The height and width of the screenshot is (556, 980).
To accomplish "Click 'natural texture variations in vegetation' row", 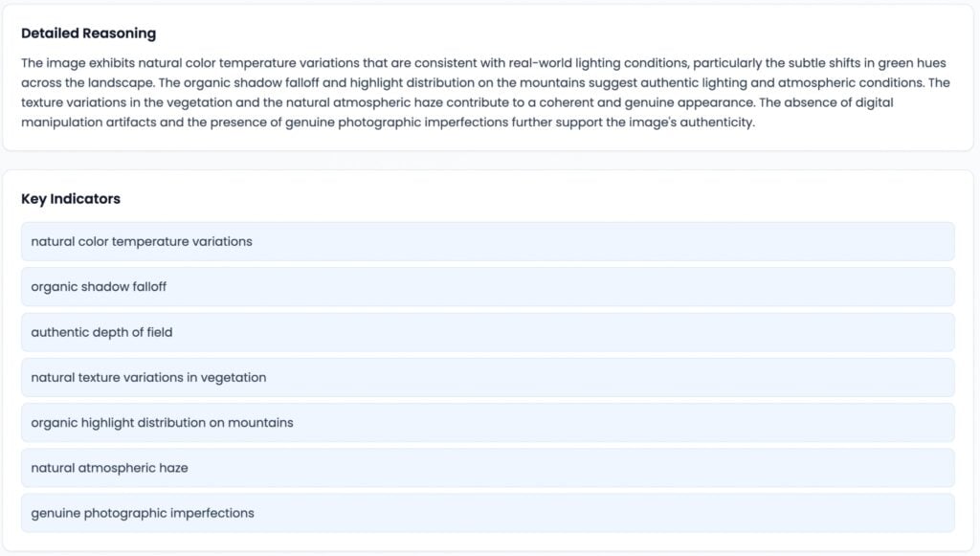I will pyautogui.click(x=487, y=377).
